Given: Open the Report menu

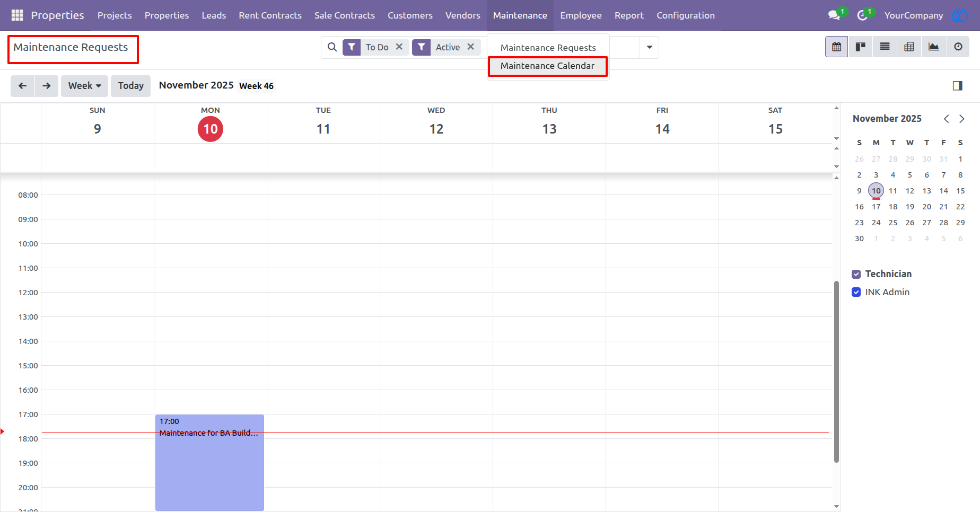Looking at the screenshot, I should 629,15.
